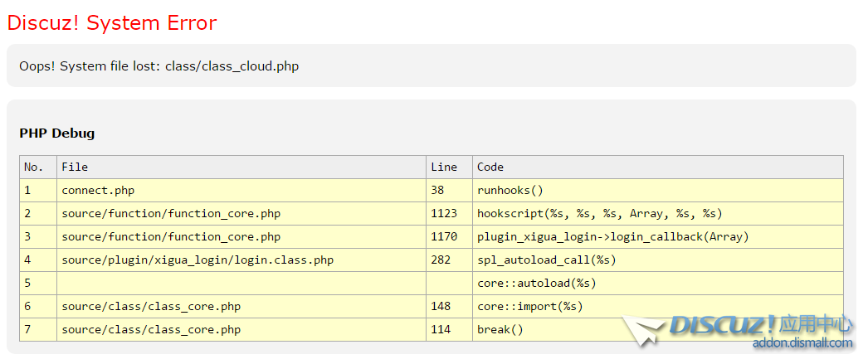Viewport: 868px width, 364px height.
Task: Click the 'PHP Debug' heading
Action: tap(57, 133)
